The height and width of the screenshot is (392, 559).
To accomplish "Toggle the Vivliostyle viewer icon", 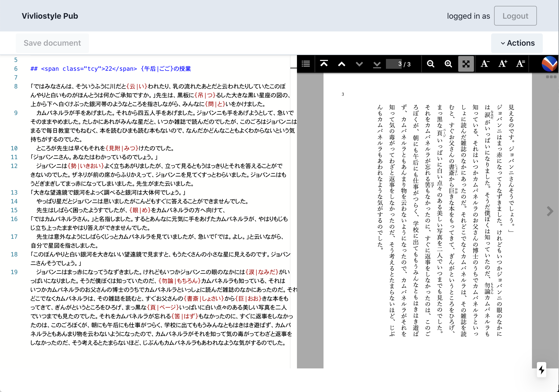I will click(549, 64).
